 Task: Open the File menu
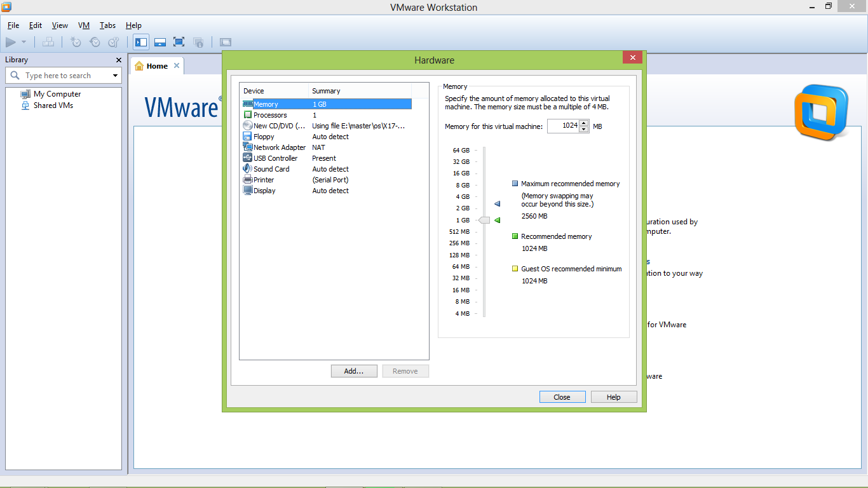[13, 25]
